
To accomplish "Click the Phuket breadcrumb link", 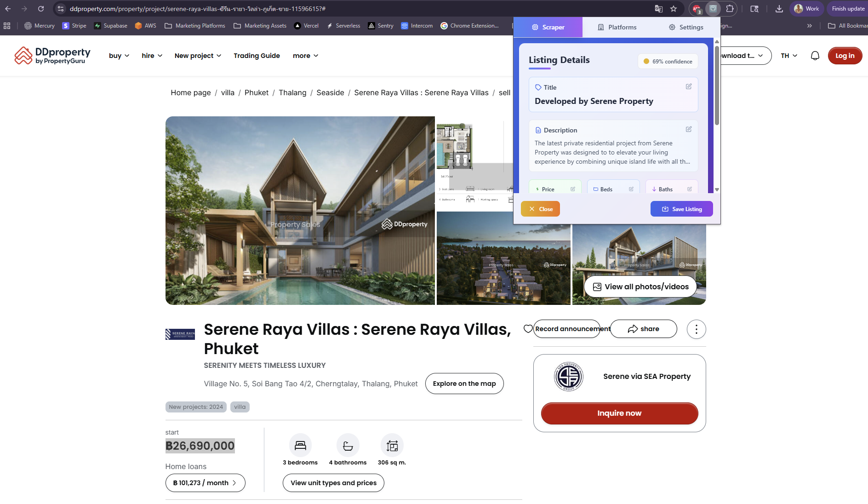I will 256,92.
